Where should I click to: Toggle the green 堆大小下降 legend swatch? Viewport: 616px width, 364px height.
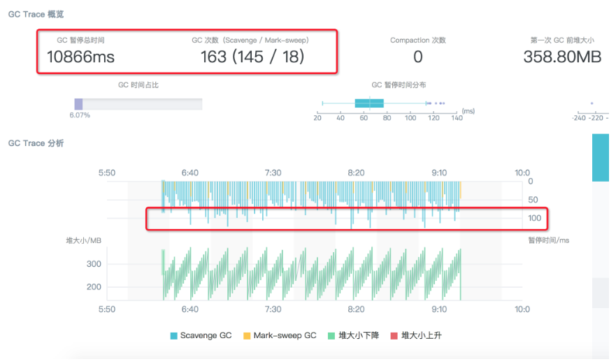tap(331, 336)
